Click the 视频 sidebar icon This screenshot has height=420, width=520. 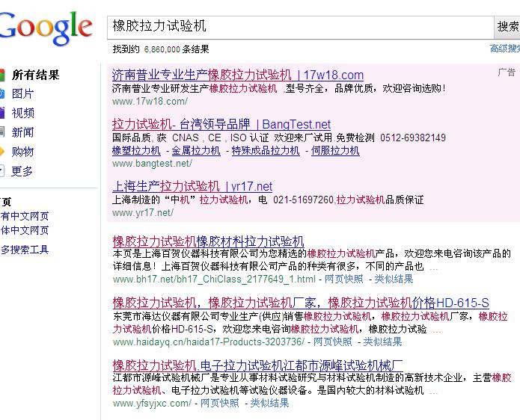pyautogui.click(x=2, y=113)
